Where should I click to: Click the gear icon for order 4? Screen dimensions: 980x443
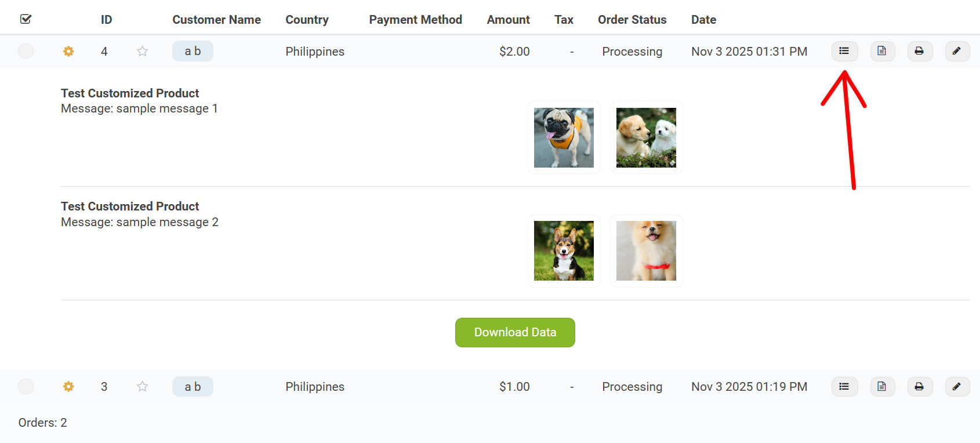tap(68, 51)
